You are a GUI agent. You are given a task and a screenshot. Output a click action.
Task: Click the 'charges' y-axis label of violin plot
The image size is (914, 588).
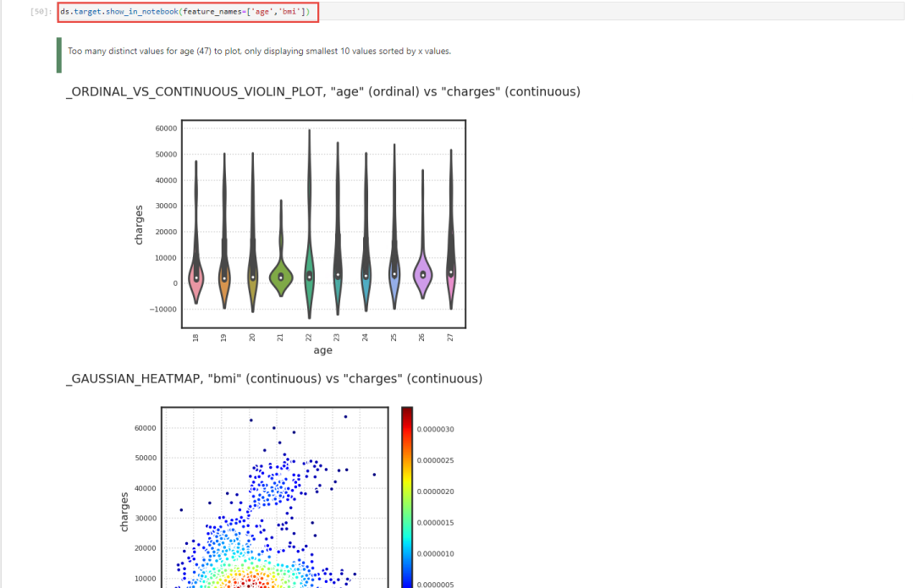[139, 225]
